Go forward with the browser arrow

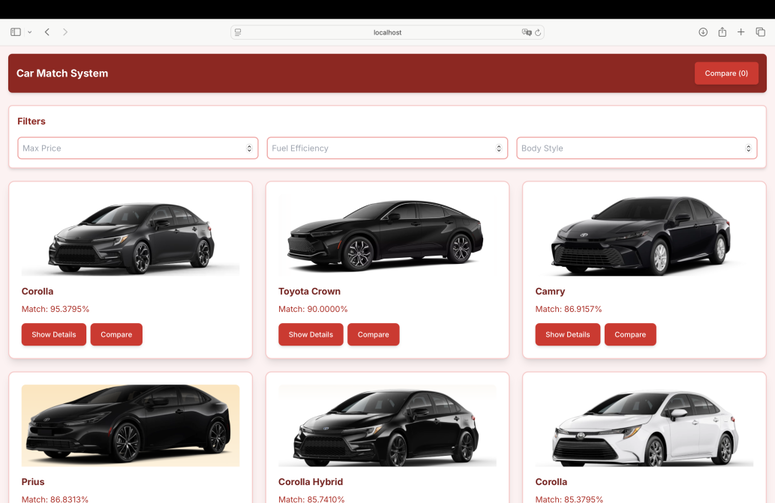point(65,32)
